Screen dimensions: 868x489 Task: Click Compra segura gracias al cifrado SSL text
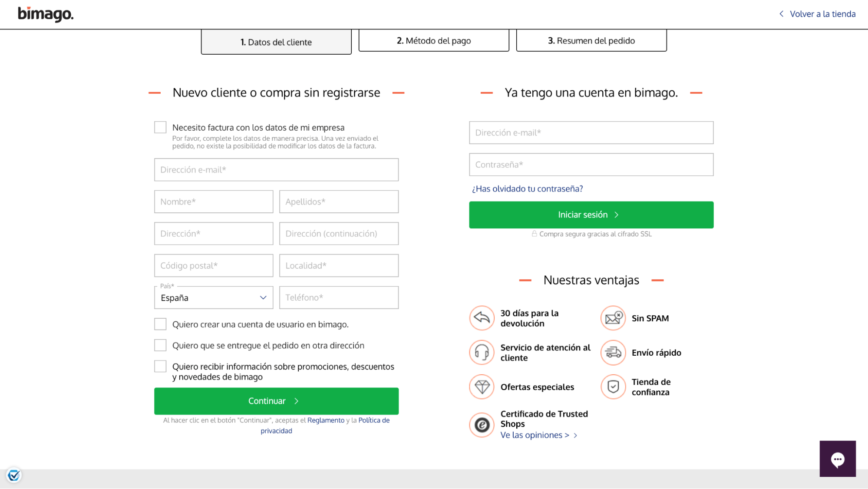coord(595,234)
